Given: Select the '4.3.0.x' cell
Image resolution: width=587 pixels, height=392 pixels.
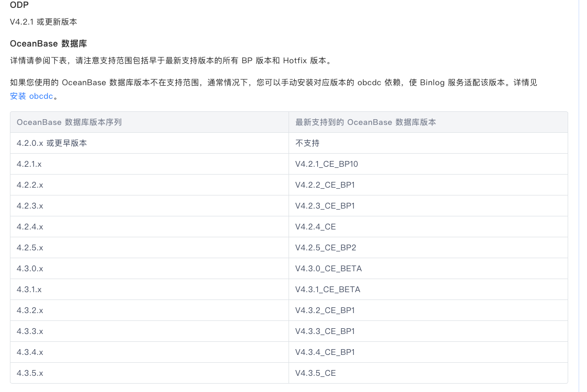Looking at the screenshot, I should [149, 269].
